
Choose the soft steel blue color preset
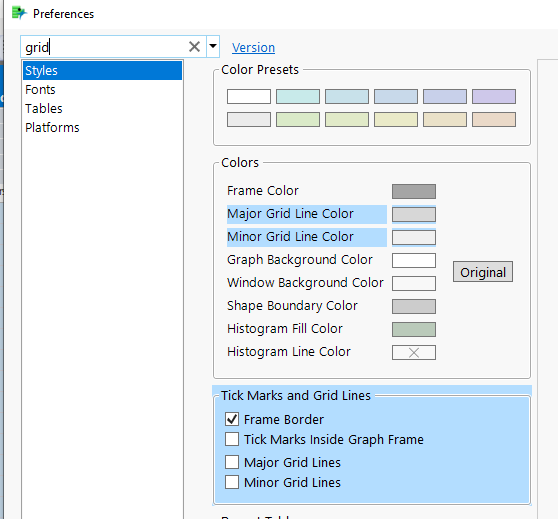(x=396, y=96)
